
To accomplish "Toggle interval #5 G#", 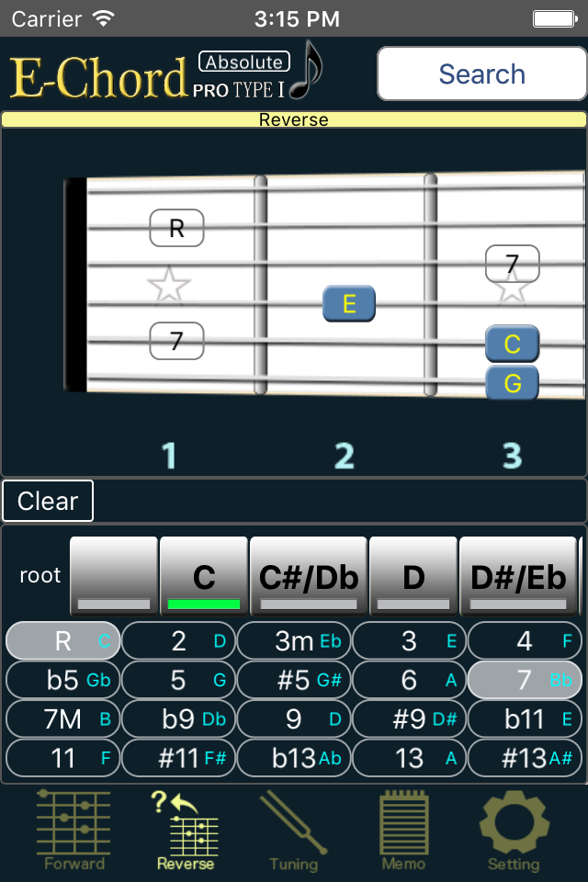I will coord(294,680).
